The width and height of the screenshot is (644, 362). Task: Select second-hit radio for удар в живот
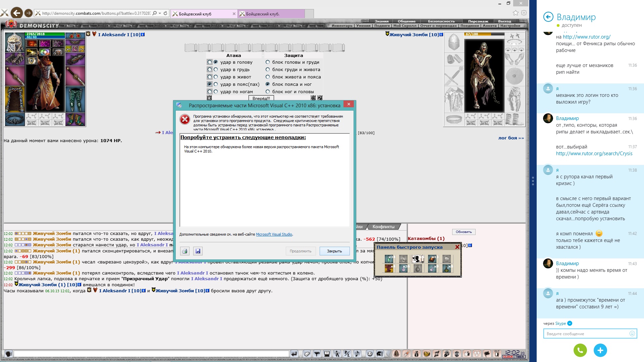216,77
